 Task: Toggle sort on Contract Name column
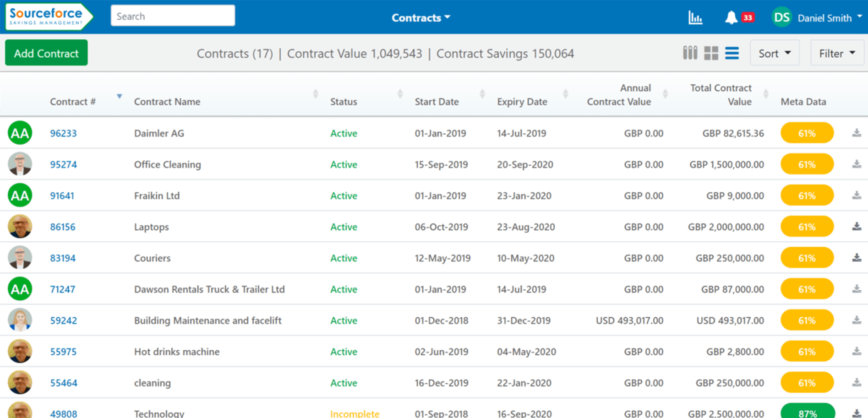tap(315, 94)
